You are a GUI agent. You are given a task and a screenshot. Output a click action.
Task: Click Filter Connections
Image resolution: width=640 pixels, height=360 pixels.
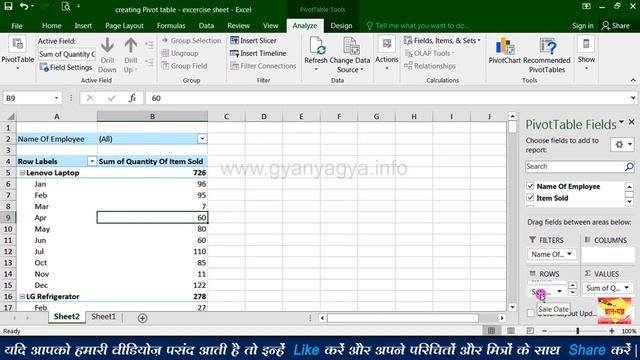click(263, 66)
